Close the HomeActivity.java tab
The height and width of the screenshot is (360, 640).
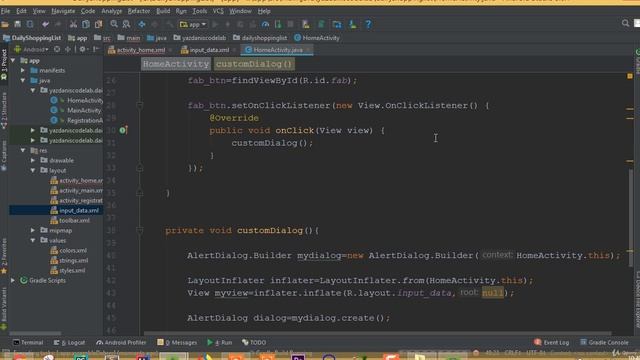point(308,50)
